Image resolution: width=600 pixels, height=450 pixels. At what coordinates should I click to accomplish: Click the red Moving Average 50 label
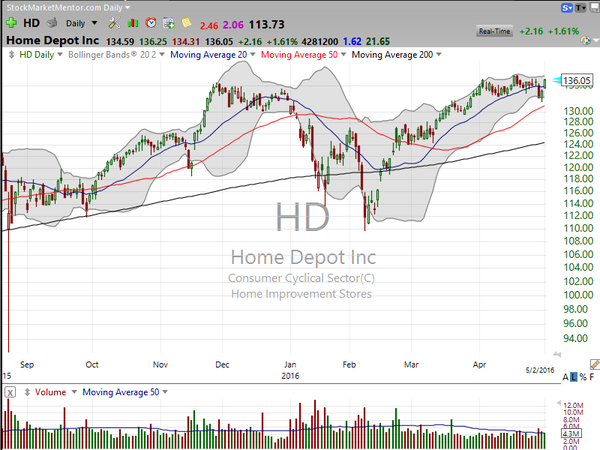299,55
